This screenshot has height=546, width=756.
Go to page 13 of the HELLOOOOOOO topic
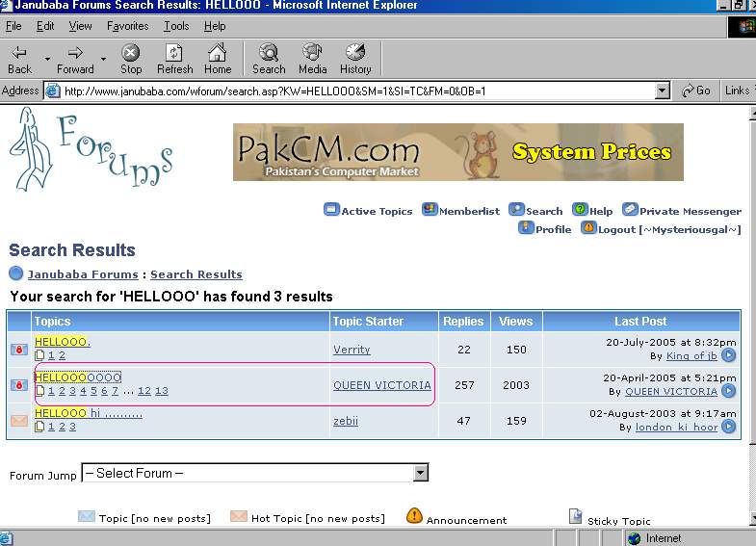pos(162,391)
